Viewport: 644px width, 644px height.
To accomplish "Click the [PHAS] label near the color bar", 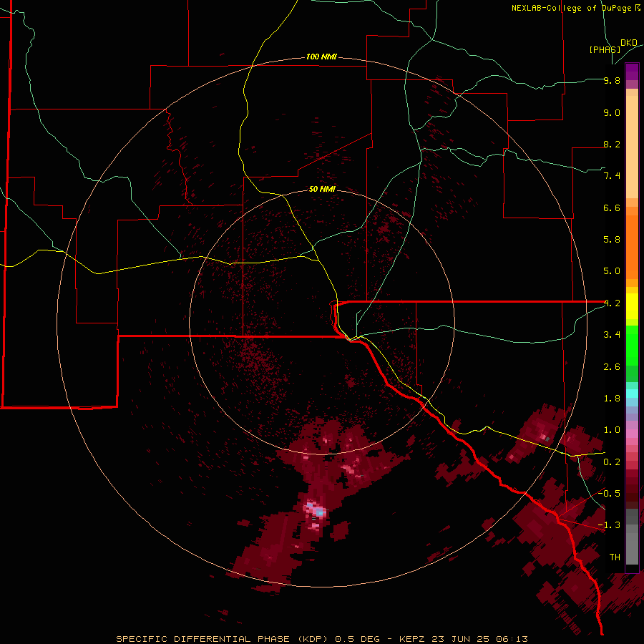I will click(605, 49).
